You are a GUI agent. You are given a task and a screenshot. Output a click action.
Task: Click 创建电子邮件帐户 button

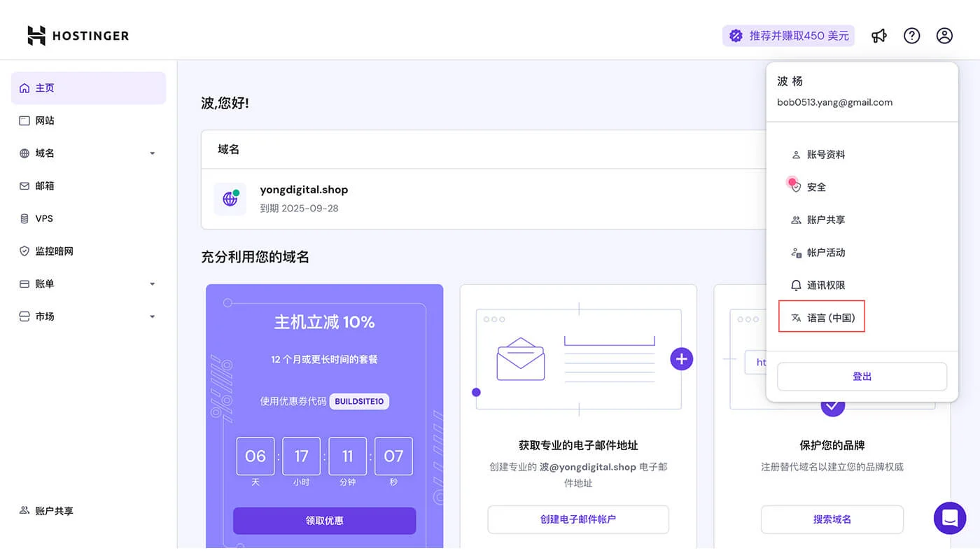click(577, 519)
